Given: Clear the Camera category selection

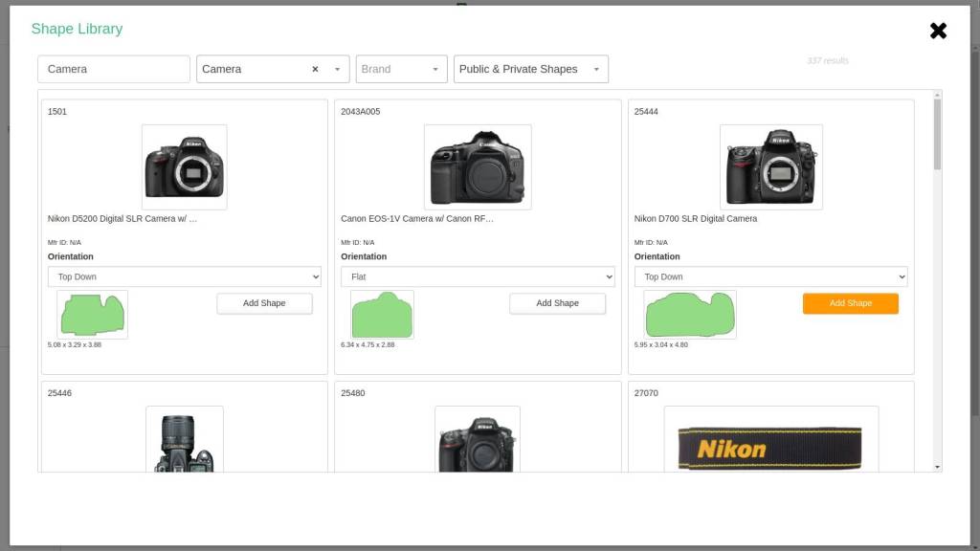Looking at the screenshot, I should pyautogui.click(x=315, y=69).
